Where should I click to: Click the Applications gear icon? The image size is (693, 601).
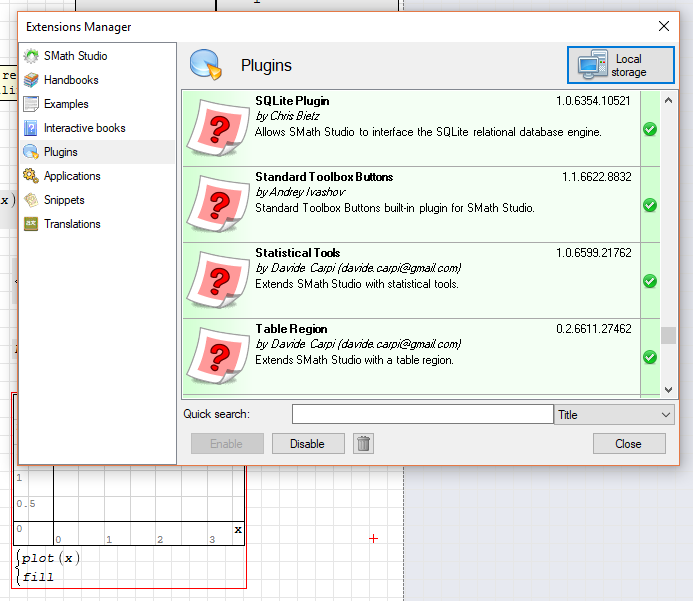pyautogui.click(x=31, y=176)
